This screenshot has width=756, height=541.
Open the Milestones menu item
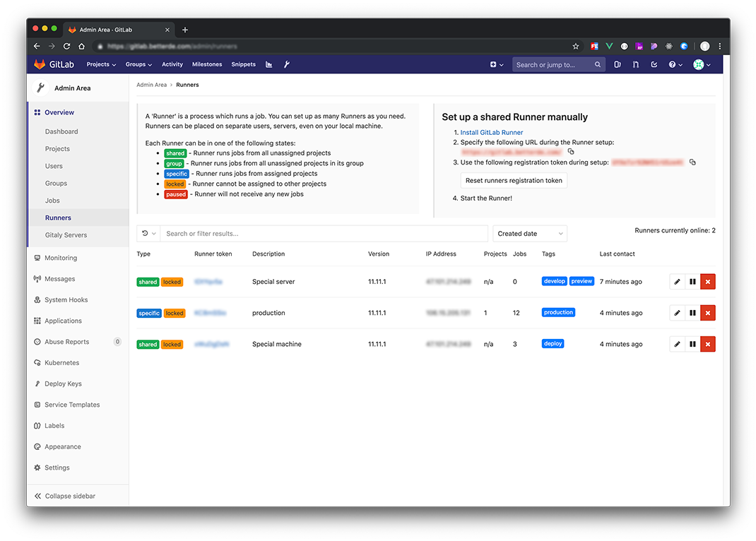pos(206,64)
